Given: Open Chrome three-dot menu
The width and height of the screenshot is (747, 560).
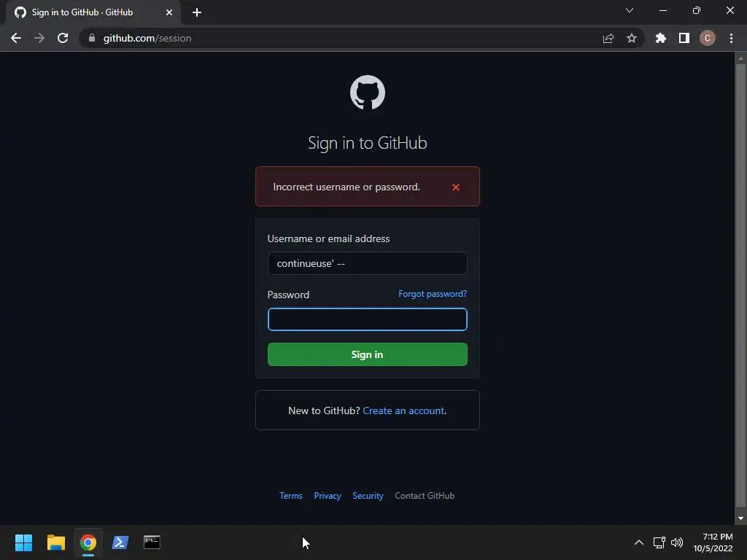Looking at the screenshot, I should [x=731, y=38].
